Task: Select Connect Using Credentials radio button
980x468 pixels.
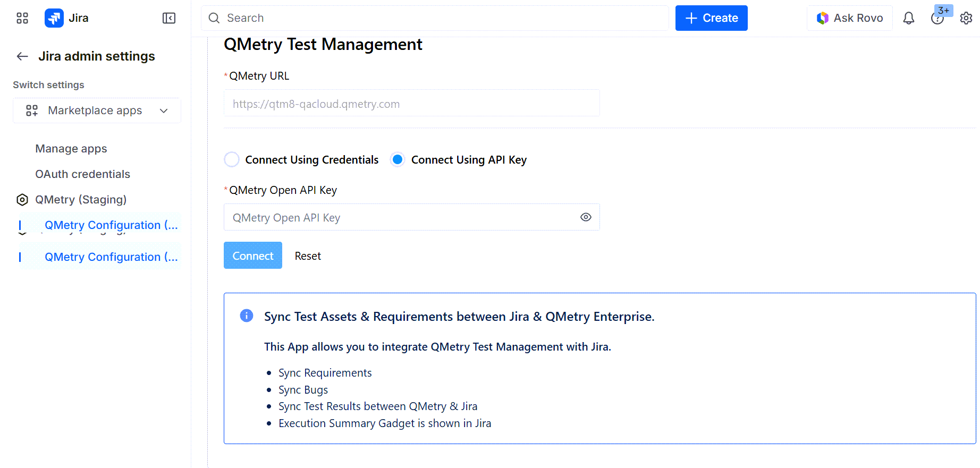Action: (232, 159)
